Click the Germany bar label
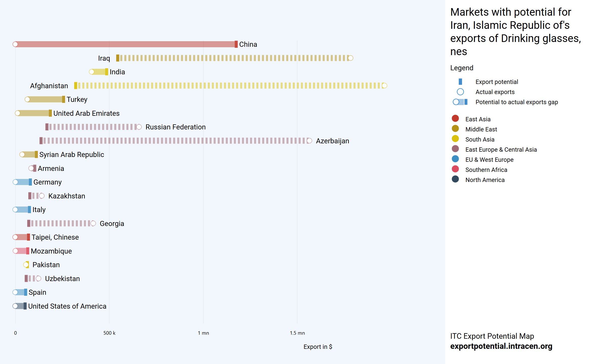Screen dimensions: 597x364 click(x=47, y=182)
